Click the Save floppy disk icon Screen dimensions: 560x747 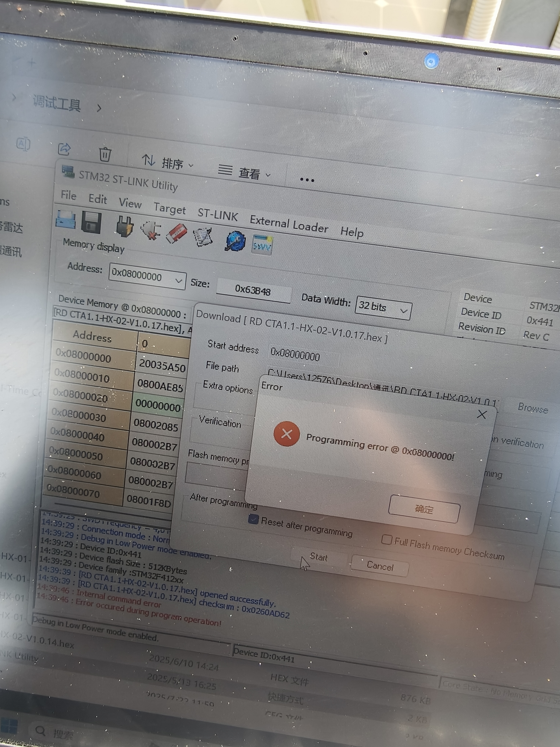pyautogui.click(x=92, y=223)
